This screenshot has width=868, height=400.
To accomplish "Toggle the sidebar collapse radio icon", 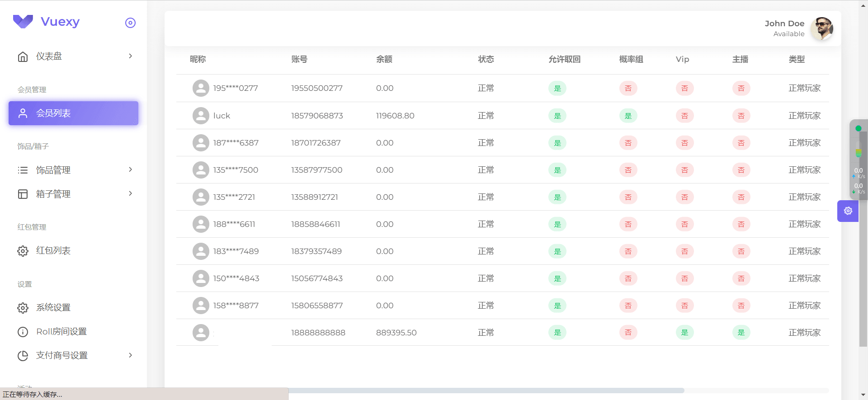I will coord(130,23).
